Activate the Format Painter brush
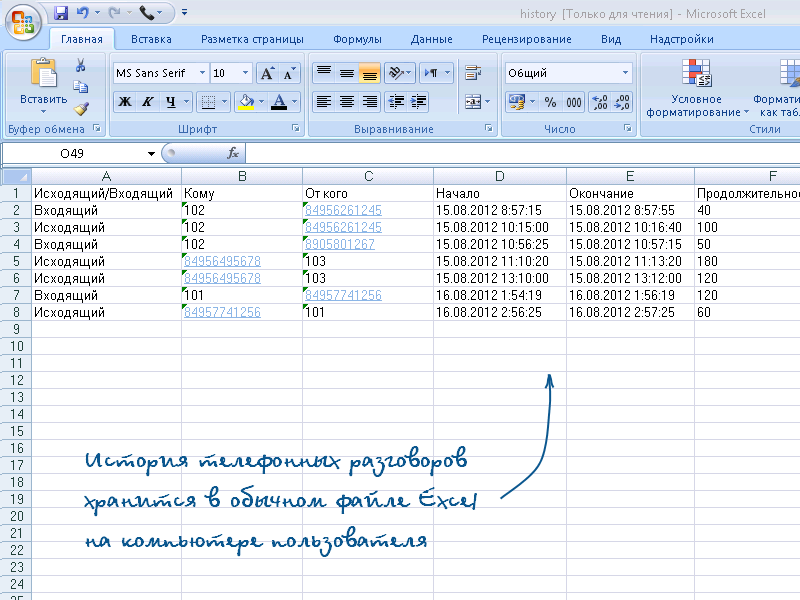Viewport: 800px width, 600px height. pyautogui.click(x=81, y=108)
